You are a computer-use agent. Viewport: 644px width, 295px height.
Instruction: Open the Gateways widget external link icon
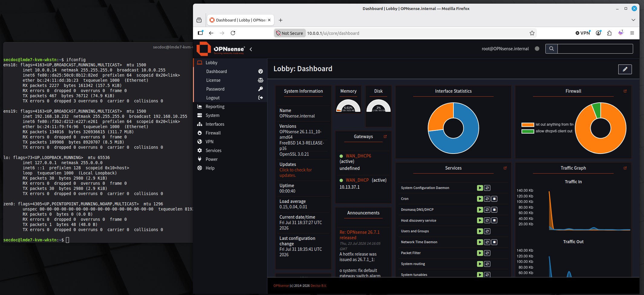pyautogui.click(x=385, y=137)
